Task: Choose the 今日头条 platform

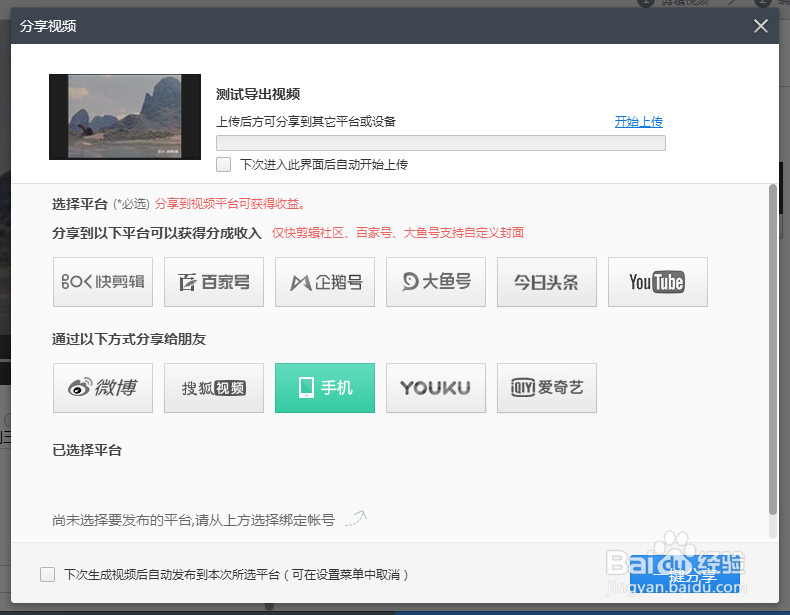Action: click(x=547, y=282)
